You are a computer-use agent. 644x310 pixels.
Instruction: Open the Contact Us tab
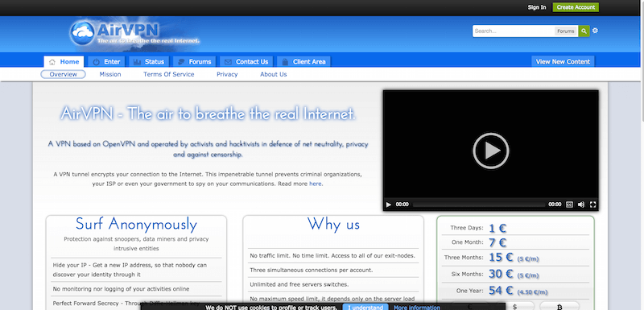(x=246, y=62)
